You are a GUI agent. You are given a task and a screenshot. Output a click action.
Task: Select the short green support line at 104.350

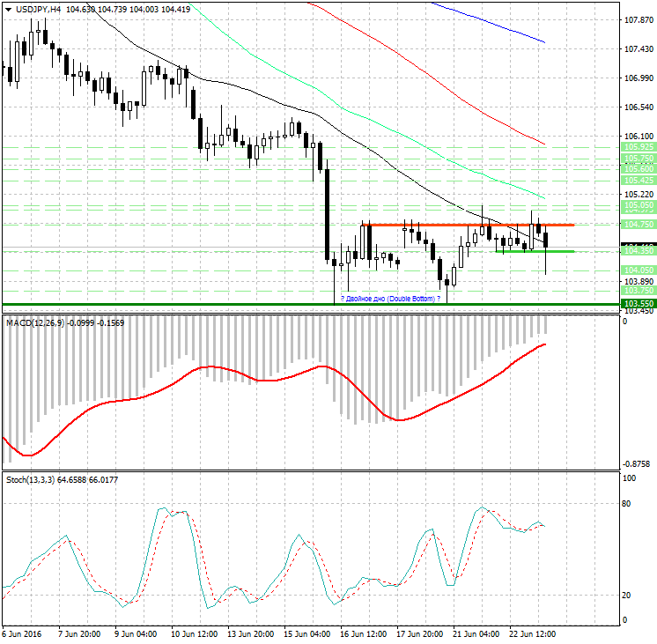[535, 252]
